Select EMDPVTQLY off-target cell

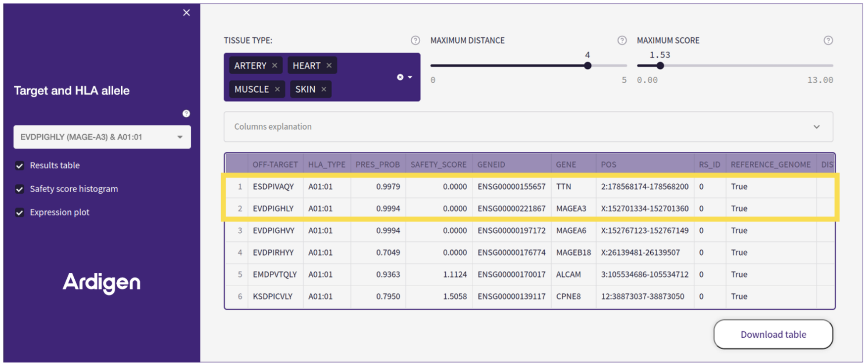pyautogui.click(x=275, y=274)
